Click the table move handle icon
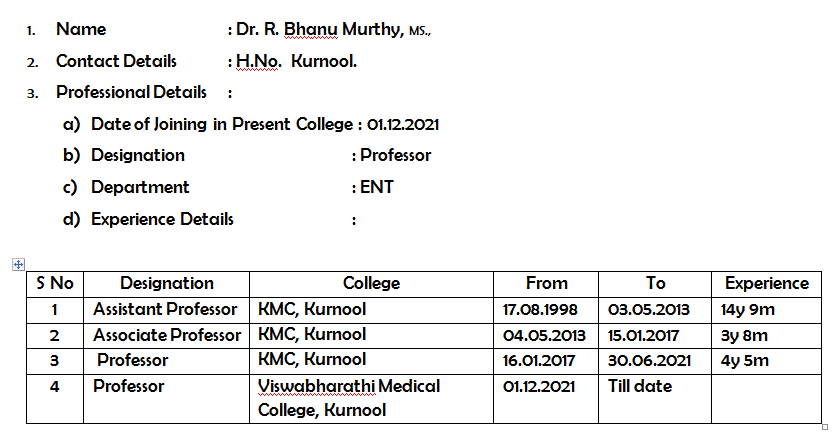The image size is (840, 436). pos(18,264)
